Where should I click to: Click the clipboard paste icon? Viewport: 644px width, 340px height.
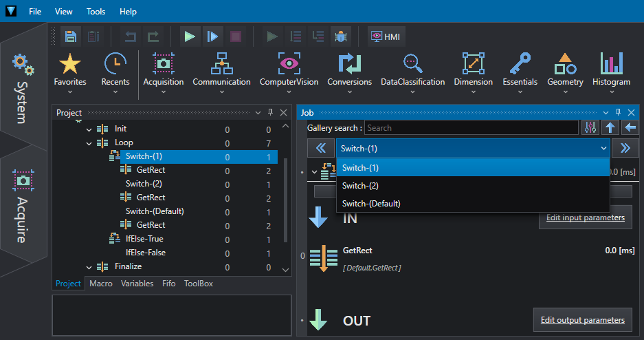point(93,36)
